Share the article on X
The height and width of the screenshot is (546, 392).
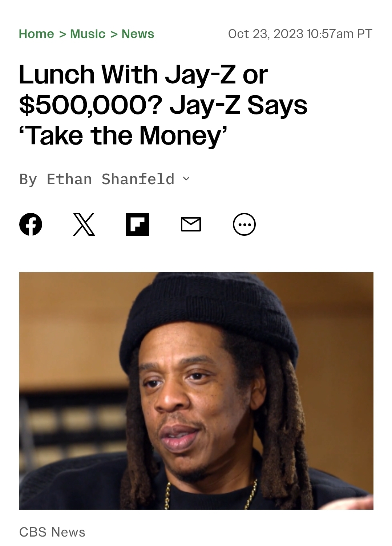pyautogui.click(x=84, y=224)
